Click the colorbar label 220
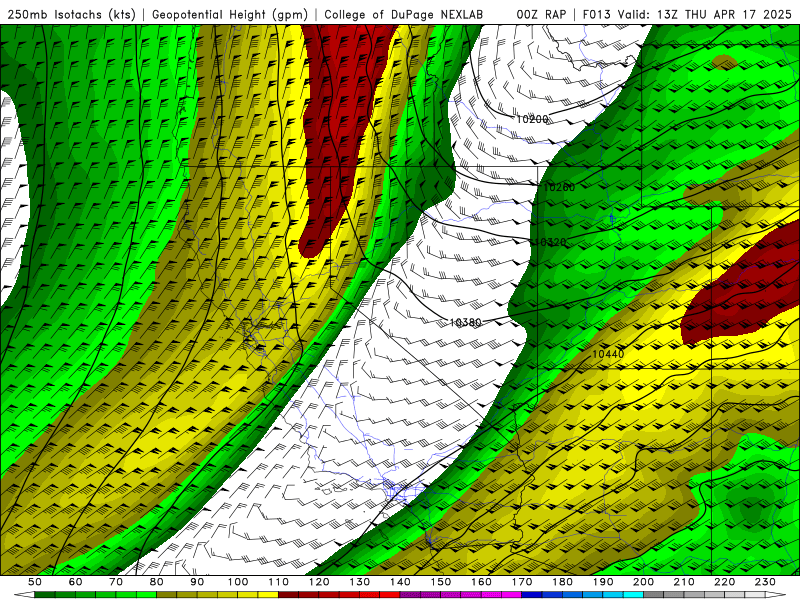 (x=724, y=582)
